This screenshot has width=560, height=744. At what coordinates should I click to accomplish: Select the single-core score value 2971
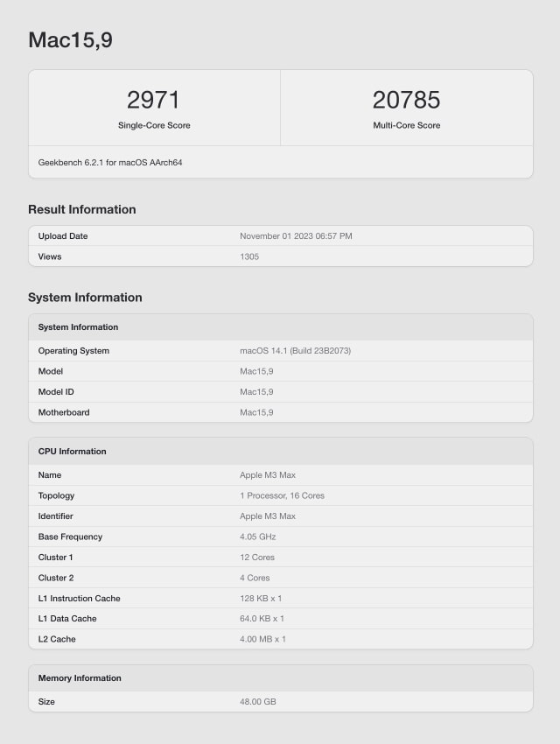click(154, 100)
